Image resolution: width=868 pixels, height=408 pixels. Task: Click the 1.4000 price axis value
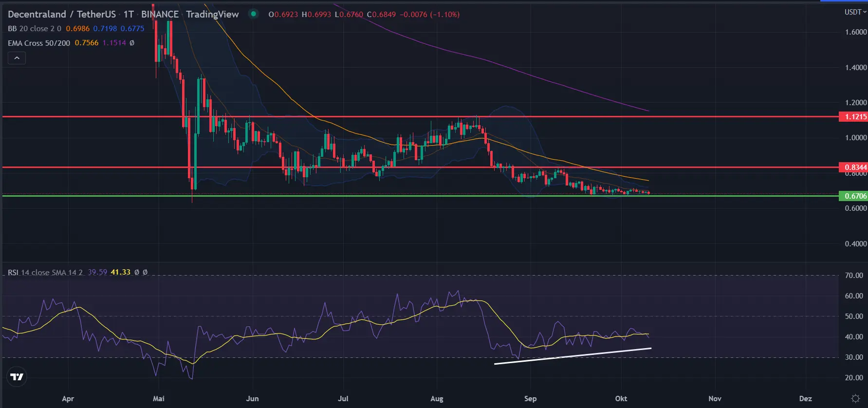(856, 68)
